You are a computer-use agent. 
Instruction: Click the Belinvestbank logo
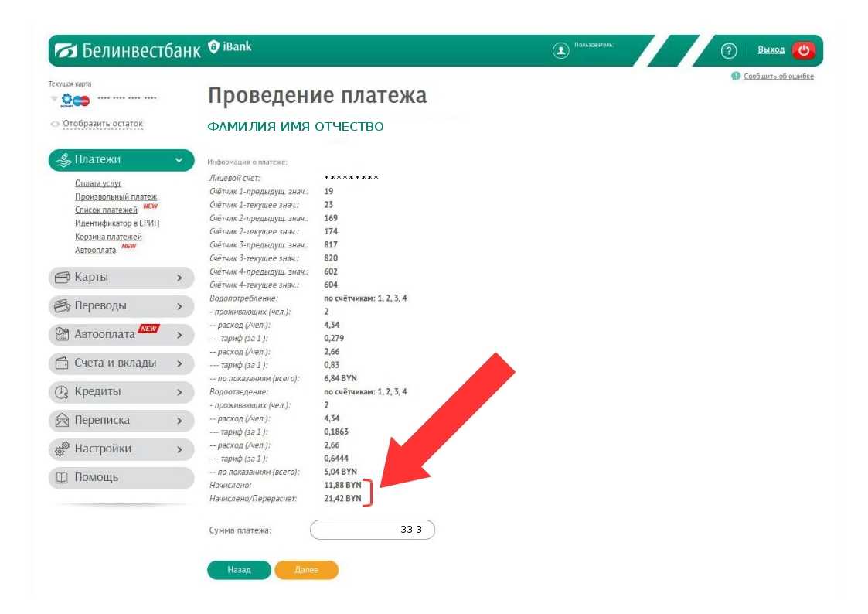click(x=128, y=50)
